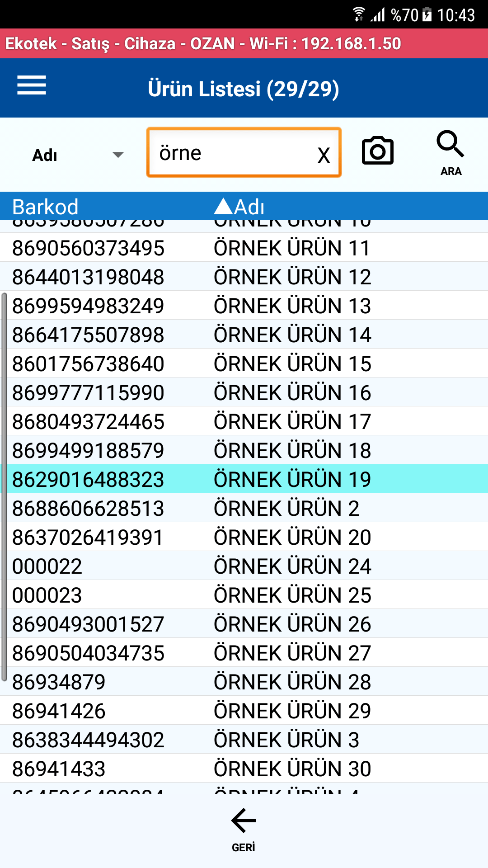Tap the Wi-Fi status bar icon
Screen dimensions: 488x868
[359, 14]
